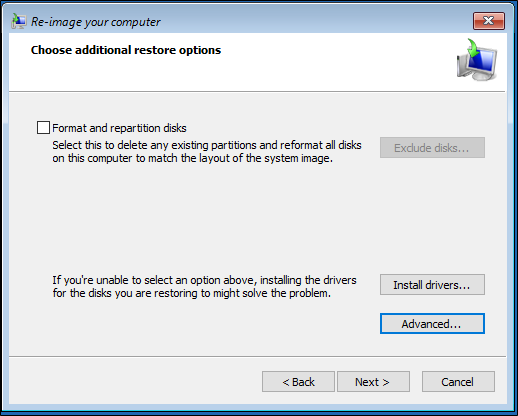Viewport: 518px width, 416px height.
Task: Go to previous step with Back
Action: (x=298, y=382)
